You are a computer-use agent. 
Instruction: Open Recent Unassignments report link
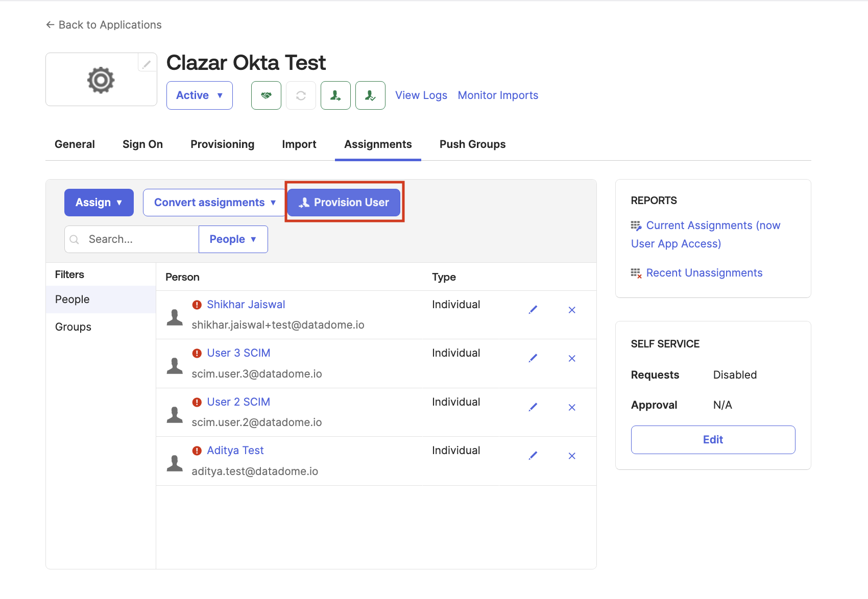coord(705,273)
